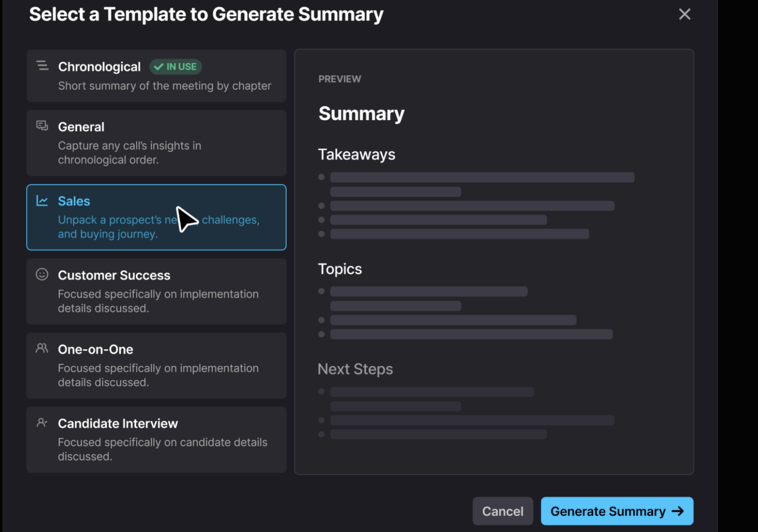Click the Next Steps section in the preview
Image resolution: width=758 pixels, height=532 pixels.
point(355,369)
